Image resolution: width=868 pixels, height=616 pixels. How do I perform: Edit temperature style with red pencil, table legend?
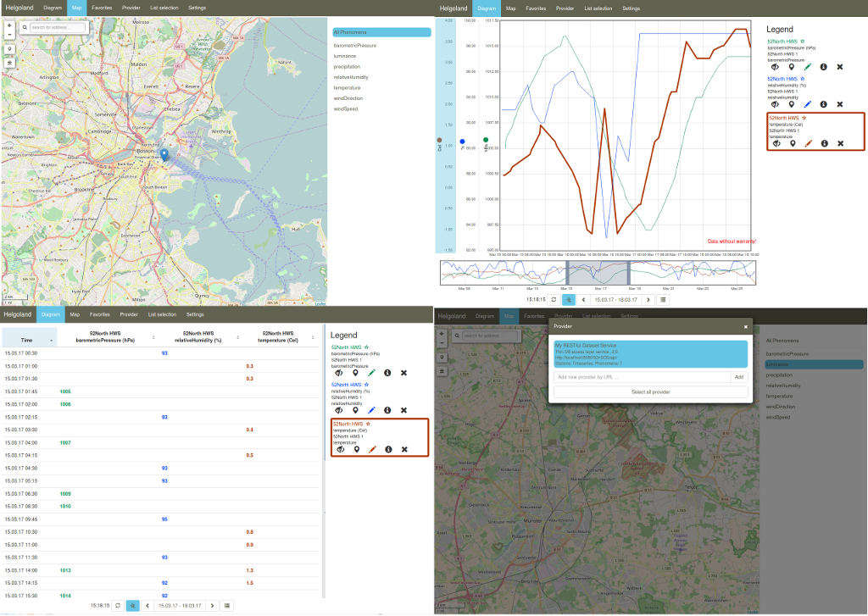pos(372,449)
